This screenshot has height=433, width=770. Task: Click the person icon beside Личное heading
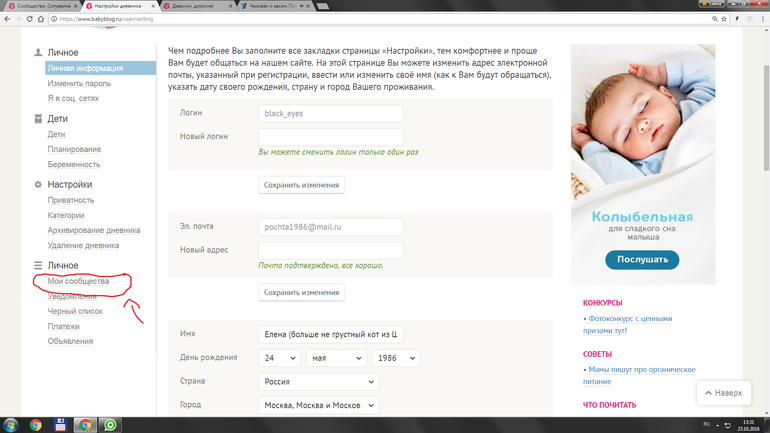(38, 53)
